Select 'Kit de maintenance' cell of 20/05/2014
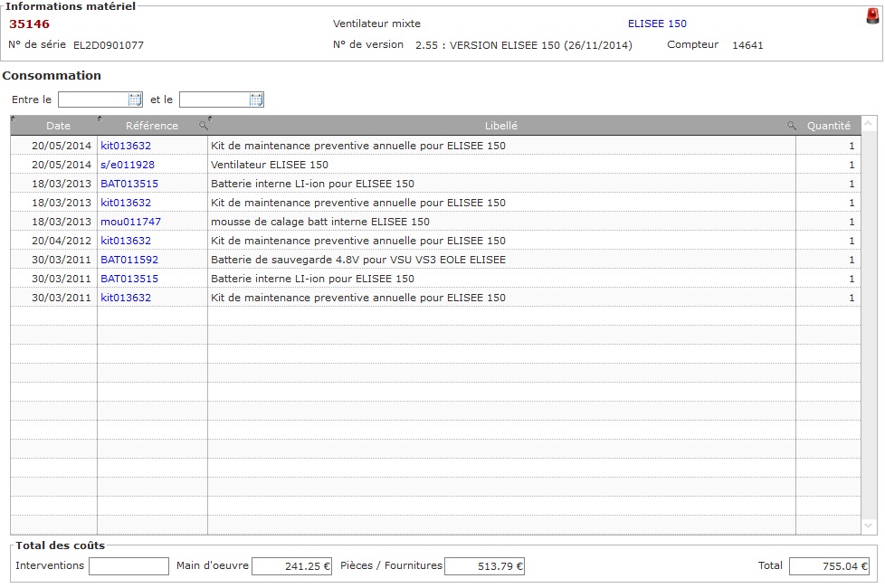This screenshot has width=885, height=588. [x=501, y=146]
